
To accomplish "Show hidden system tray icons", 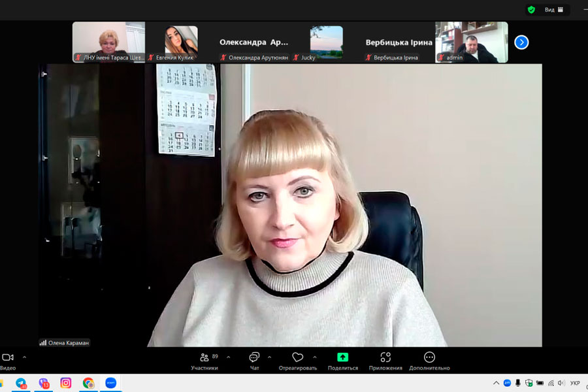I will coord(496,383).
